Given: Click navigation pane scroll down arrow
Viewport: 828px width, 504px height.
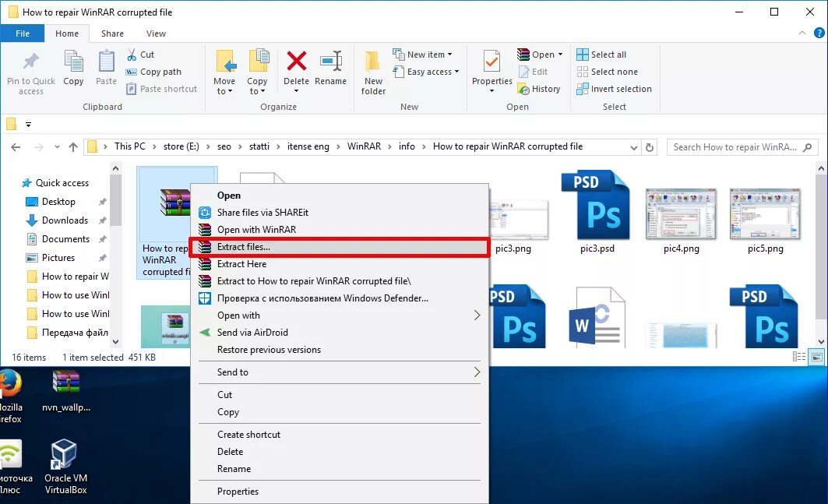Looking at the screenshot, I should [x=115, y=342].
